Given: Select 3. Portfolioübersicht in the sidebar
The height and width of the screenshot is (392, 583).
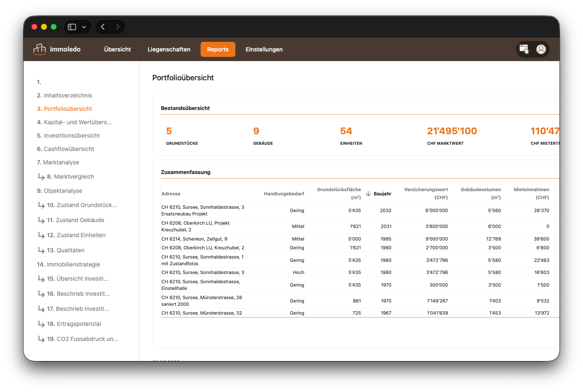Looking at the screenshot, I should pyautogui.click(x=64, y=109).
